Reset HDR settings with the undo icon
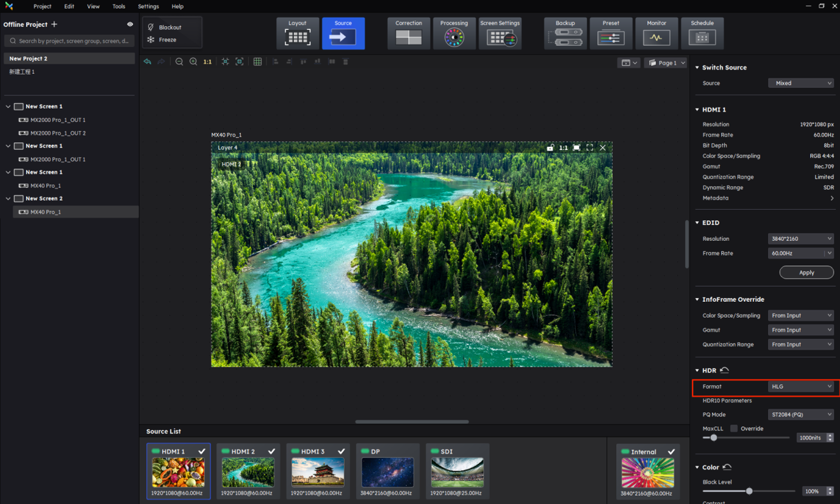840x504 pixels. pos(724,370)
